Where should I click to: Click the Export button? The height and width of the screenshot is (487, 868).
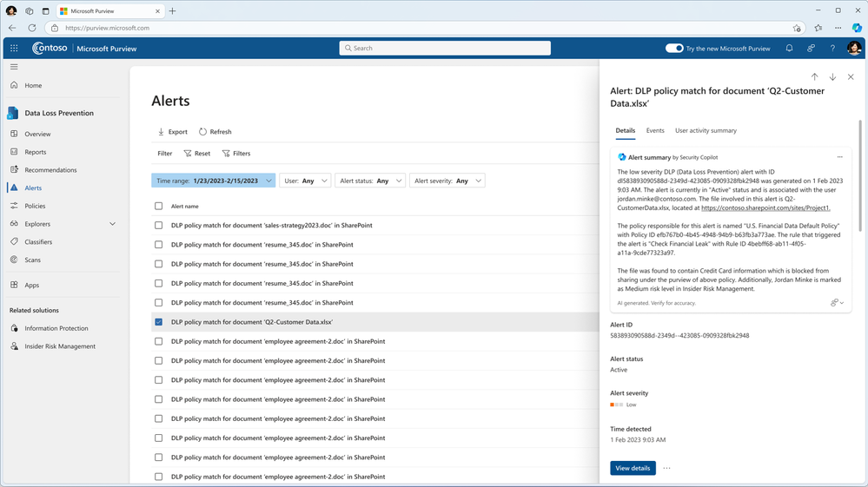point(173,132)
